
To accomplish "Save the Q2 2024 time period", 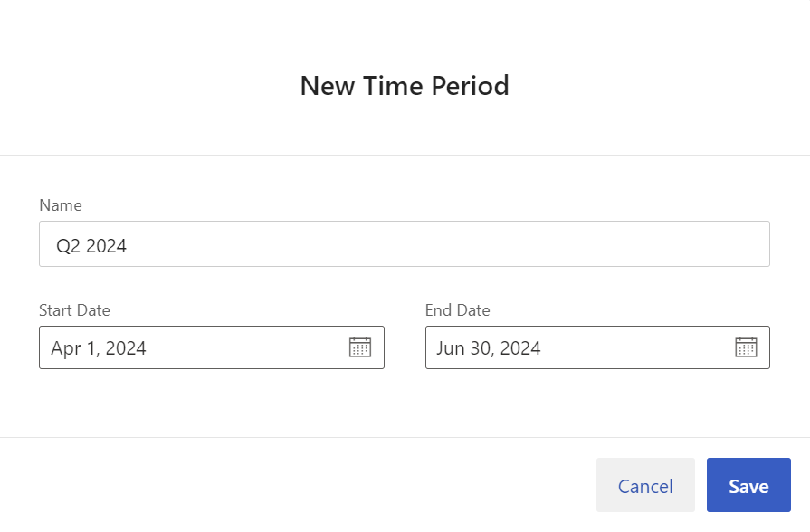I will 748,485.
